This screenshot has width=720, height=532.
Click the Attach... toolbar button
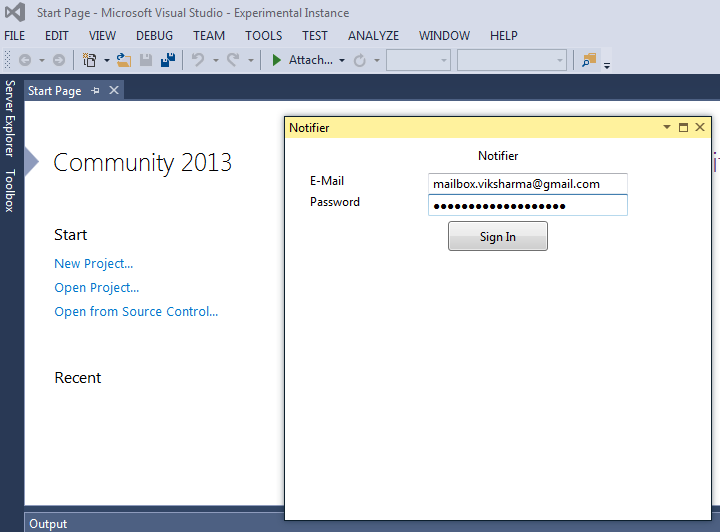(310, 60)
